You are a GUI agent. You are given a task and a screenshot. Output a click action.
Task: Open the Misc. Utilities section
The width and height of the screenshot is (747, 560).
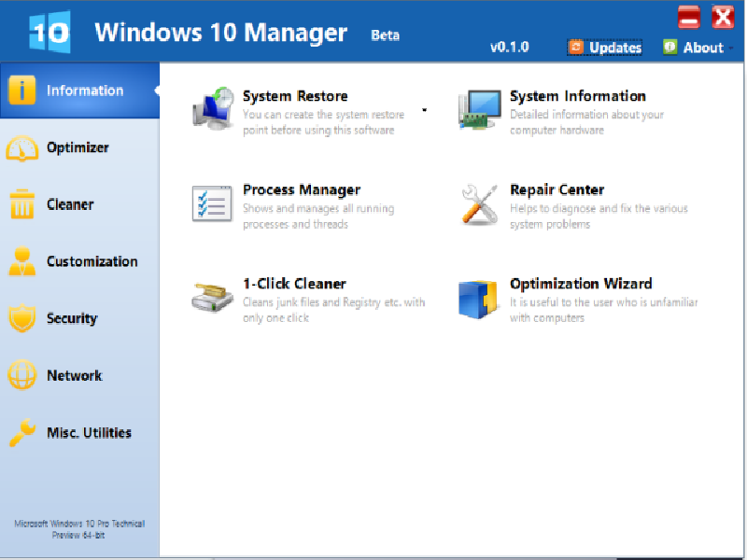pyautogui.click(x=79, y=432)
